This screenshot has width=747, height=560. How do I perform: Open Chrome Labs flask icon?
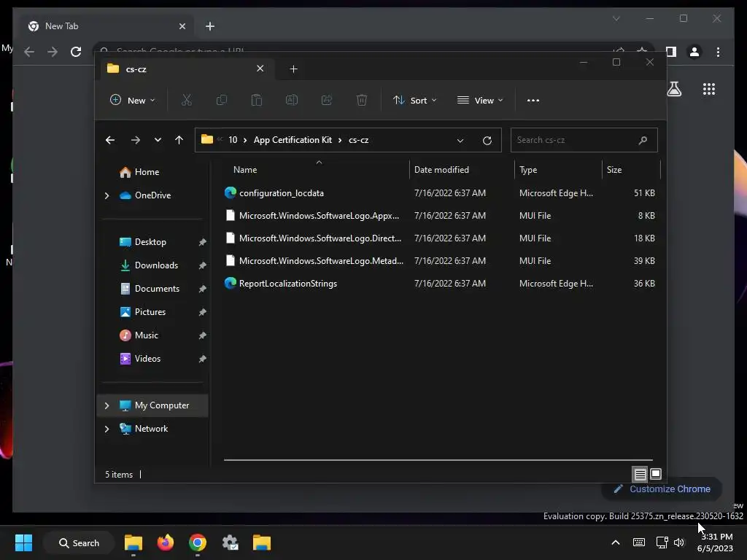[674, 89]
